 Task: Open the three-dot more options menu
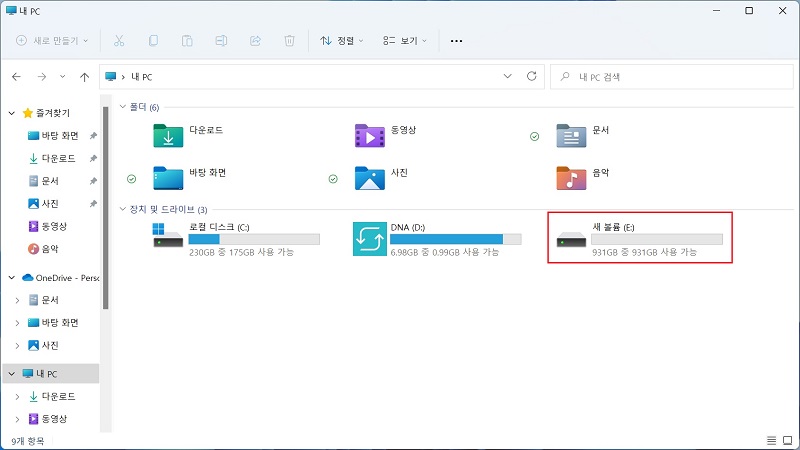[457, 41]
